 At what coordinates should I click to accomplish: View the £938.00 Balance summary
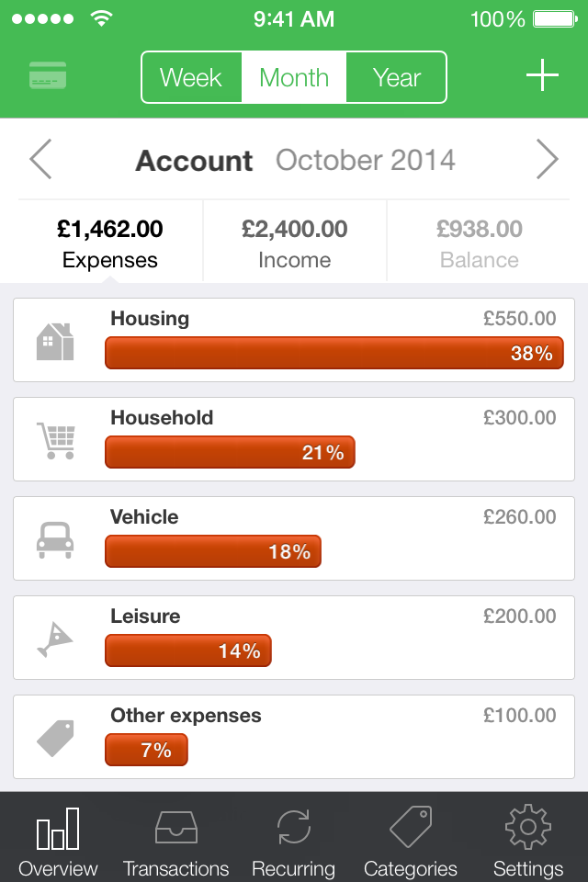pyautogui.click(x=479, y=242)
